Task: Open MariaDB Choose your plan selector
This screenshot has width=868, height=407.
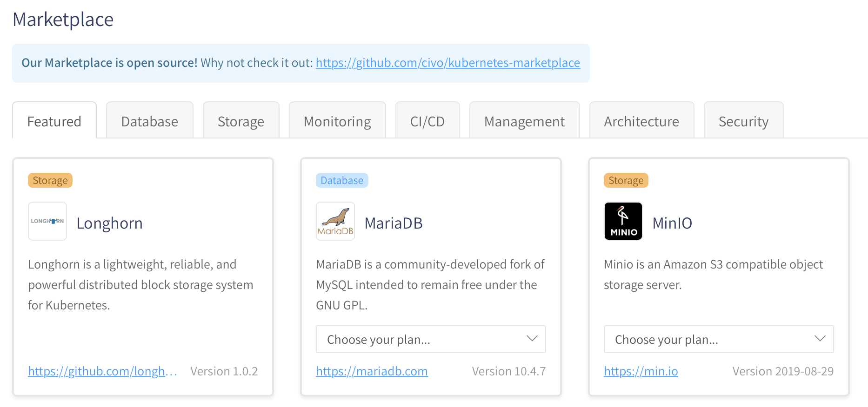Action: coord(431,339)
